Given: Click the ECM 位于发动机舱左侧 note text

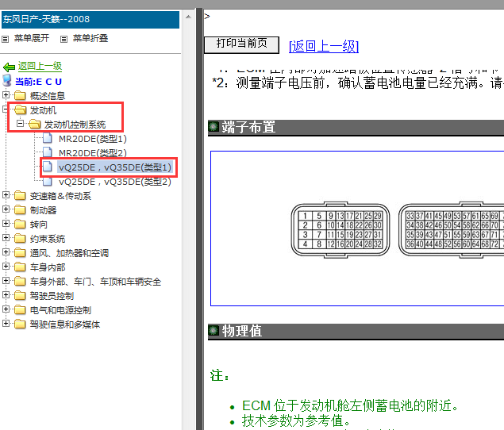Looking at the screenshot, I should point(350,406).
